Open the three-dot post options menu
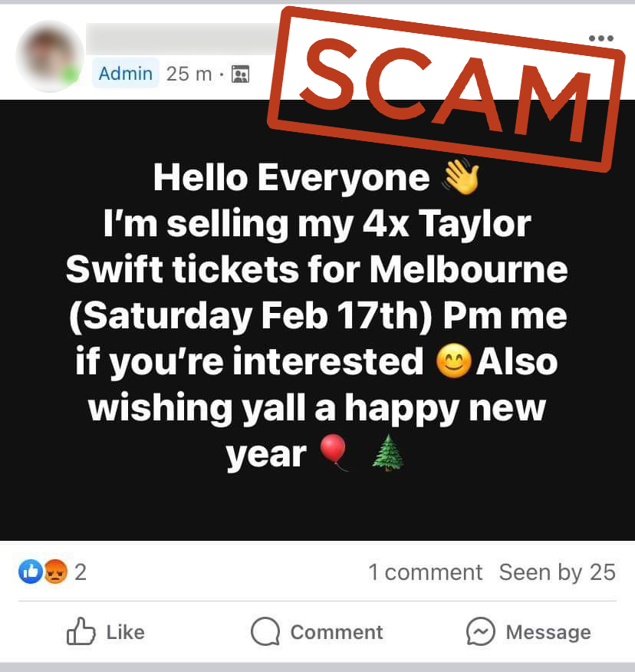This screenshot has width=635, height=672. coord(601,38)
